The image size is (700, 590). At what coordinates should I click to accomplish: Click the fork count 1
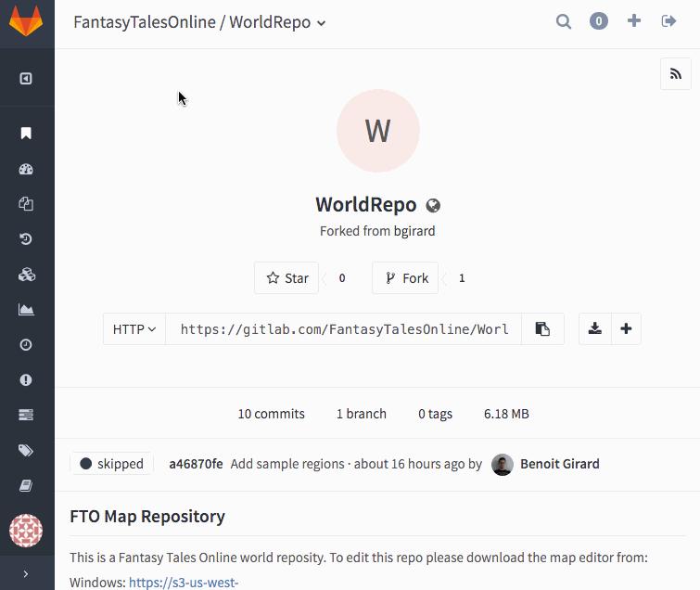[x=462, y=278]
